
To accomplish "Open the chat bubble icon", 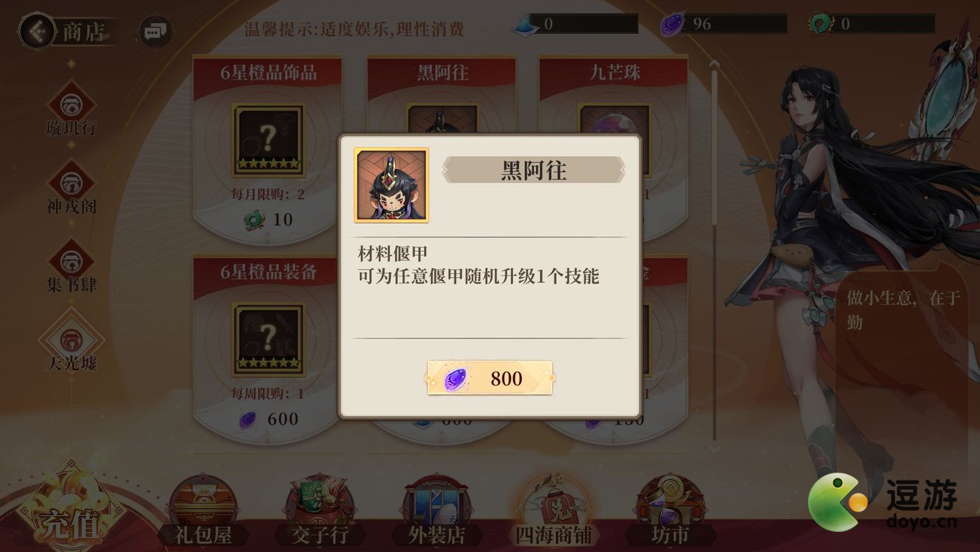I will point(155,32).
